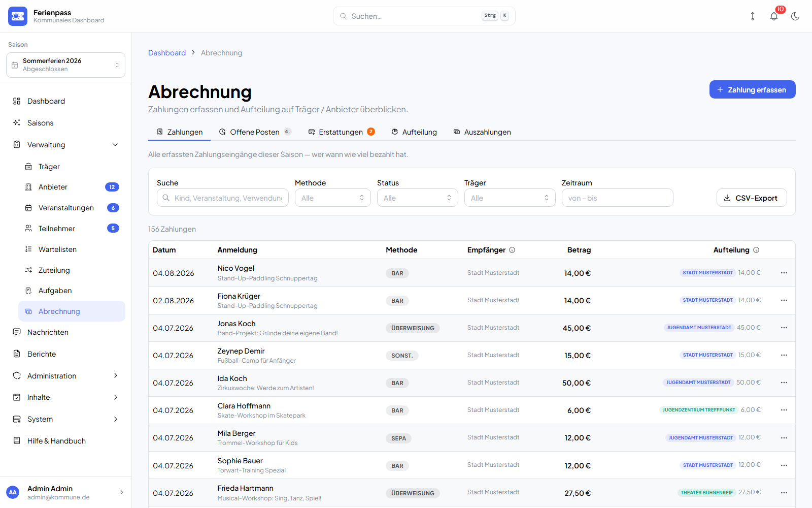
Task: Follow the Dashboard breadcrumb link
Action: pyautogui.click(x=167, y=53)
